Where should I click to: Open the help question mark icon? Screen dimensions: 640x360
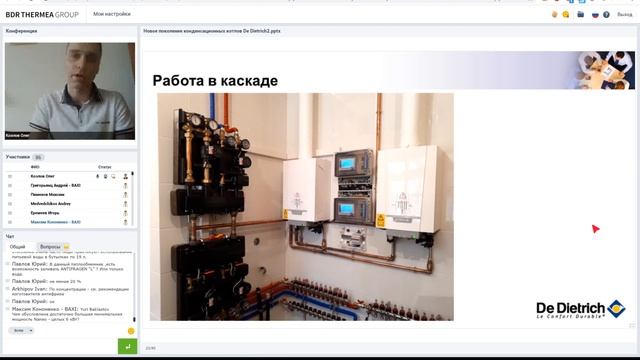pos(607,14)
